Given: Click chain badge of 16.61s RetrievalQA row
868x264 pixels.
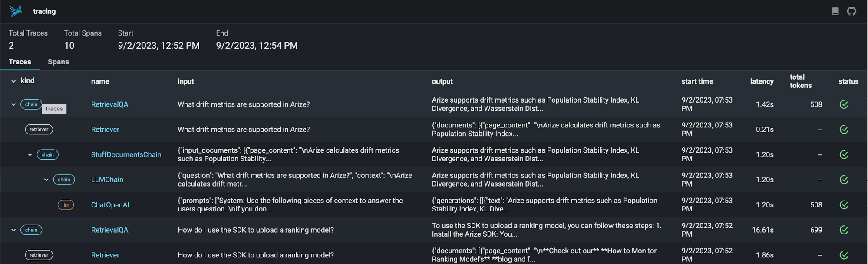Looking at the screenshot, I should (x=31, y=230).
